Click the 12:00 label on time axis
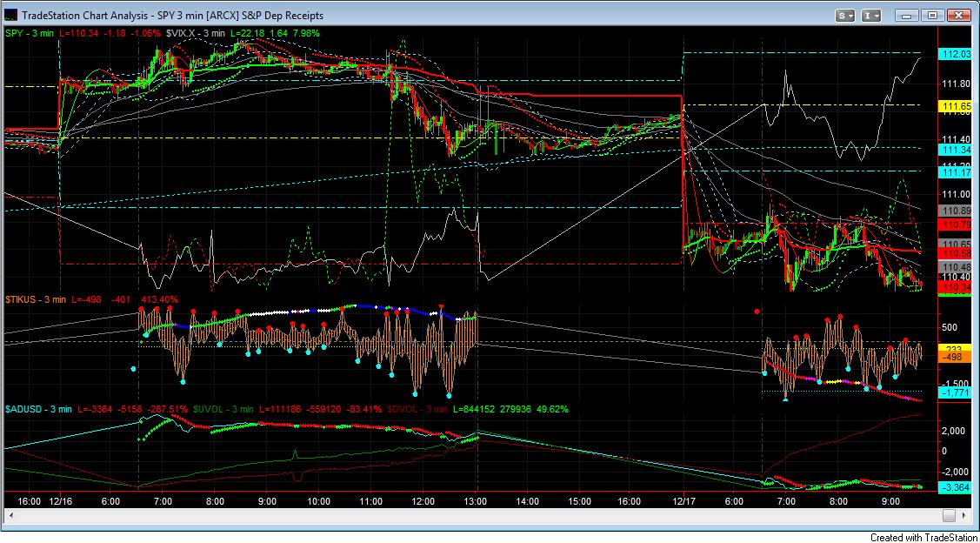 pyautogui.click(x=423, y=501)
